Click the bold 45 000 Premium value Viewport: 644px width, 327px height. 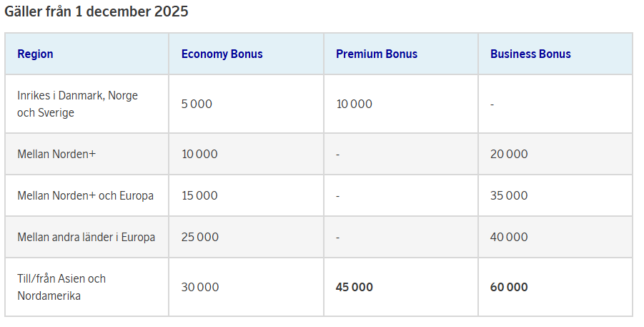[355, 287]
